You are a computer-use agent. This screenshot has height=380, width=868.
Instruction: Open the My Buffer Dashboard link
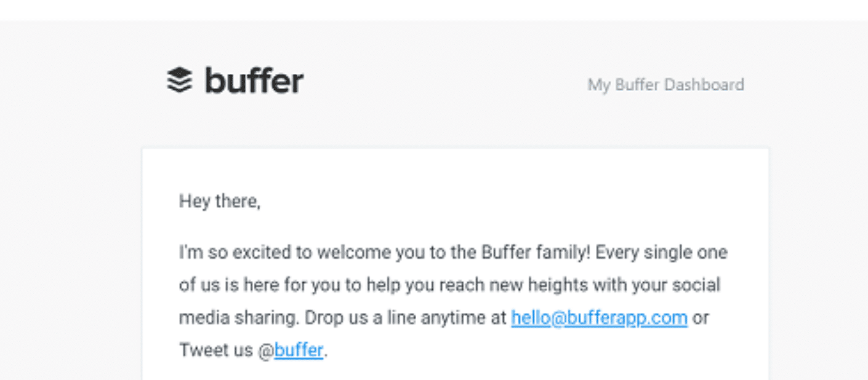click(x=665, y=84)
